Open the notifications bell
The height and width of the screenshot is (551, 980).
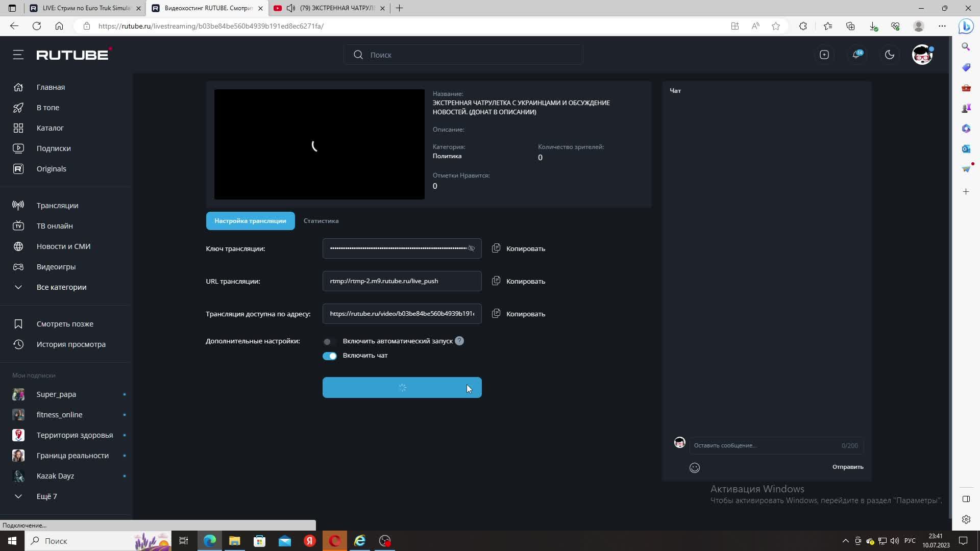[x=856, y=55]
